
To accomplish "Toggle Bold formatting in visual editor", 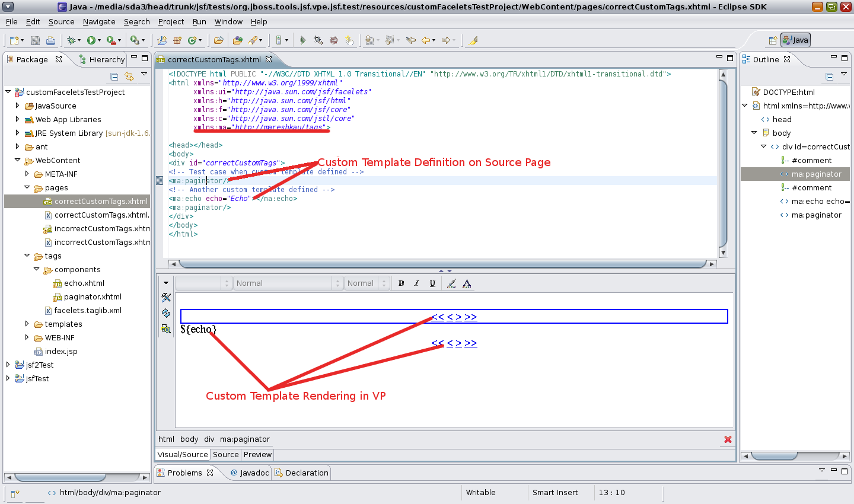I will coord(401,283).
